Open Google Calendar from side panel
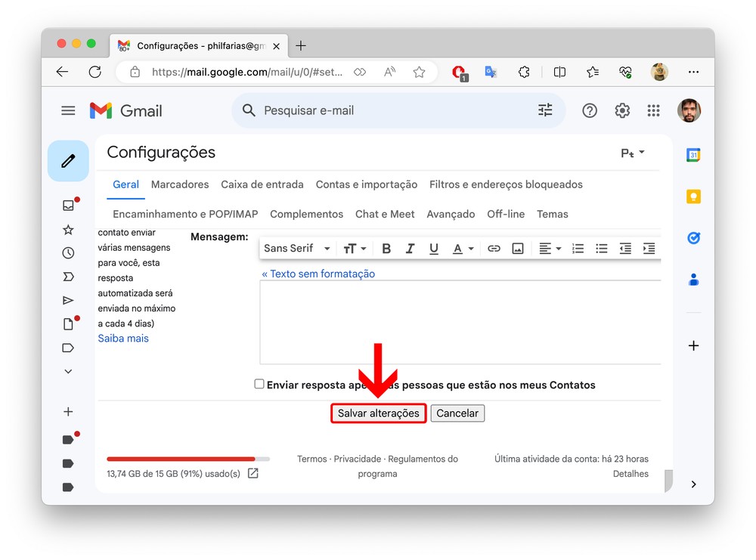The height and width of the screenshot is (560, 756). 693,155
